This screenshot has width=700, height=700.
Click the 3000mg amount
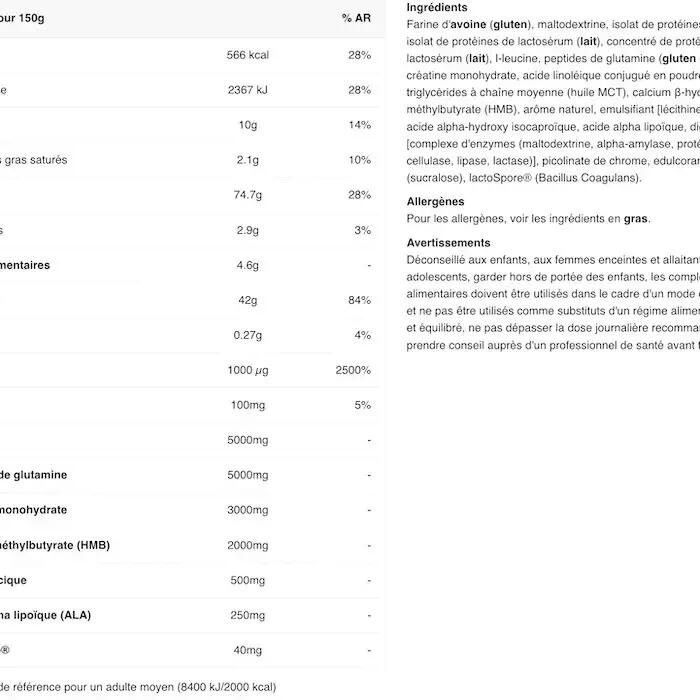coord(248,510)
